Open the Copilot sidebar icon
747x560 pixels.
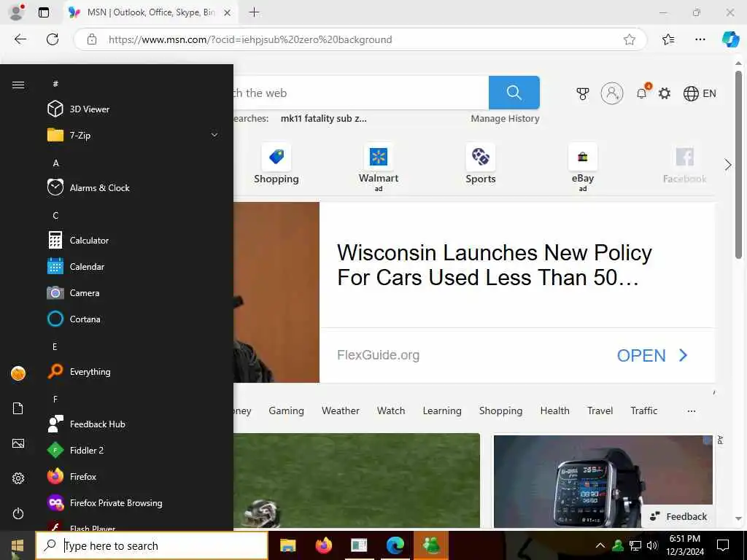coord(729,39)
